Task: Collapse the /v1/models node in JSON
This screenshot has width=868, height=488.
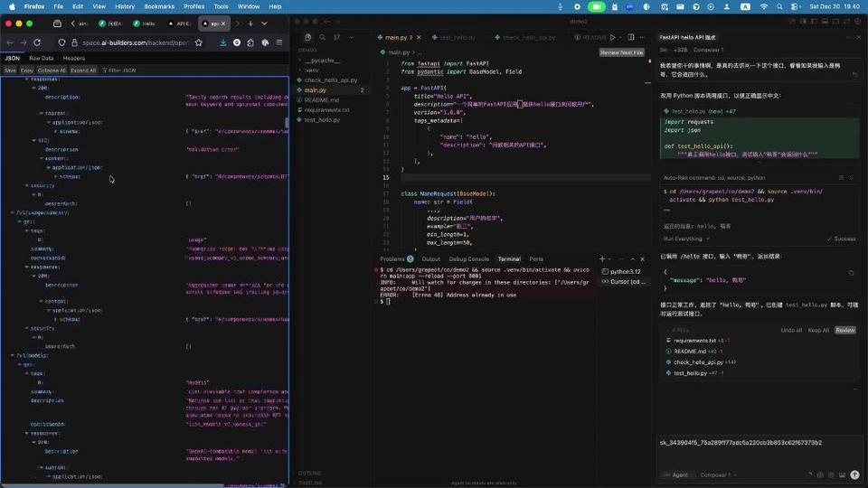Action: pos(13,355)
